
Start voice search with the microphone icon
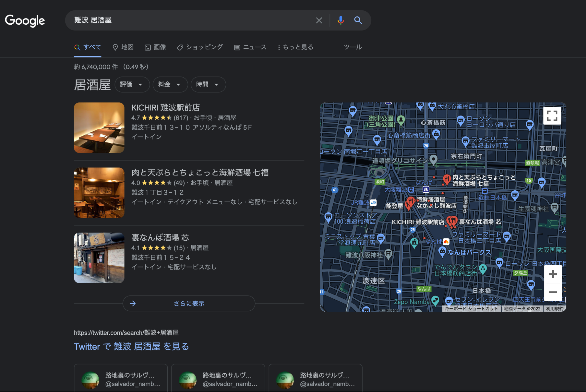click(341, 20)
